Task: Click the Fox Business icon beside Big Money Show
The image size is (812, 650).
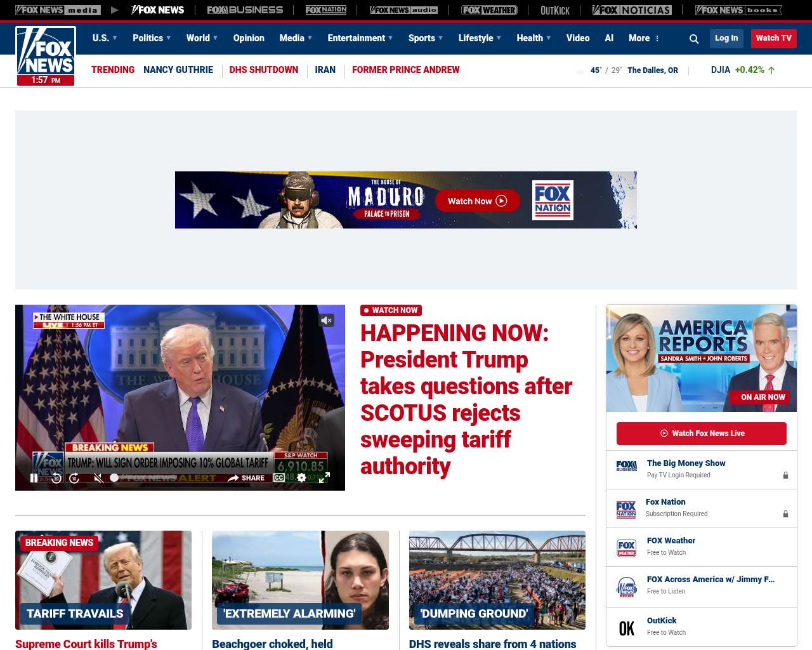Action: (x=626, y=466)
